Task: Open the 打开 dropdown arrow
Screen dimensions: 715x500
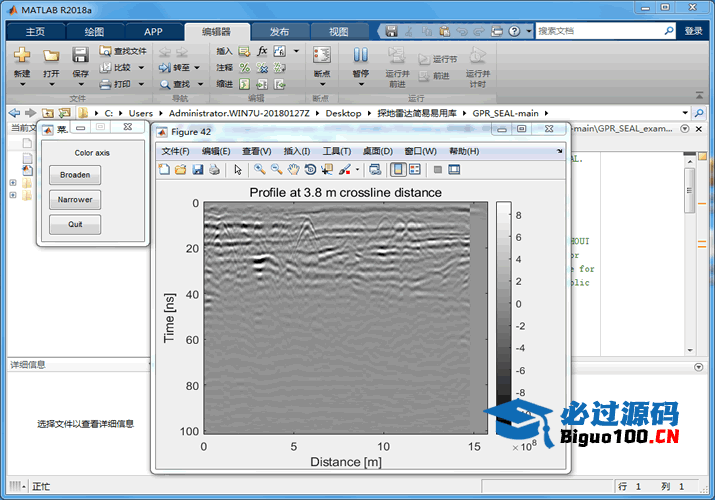Action: [x=52, y=84]
